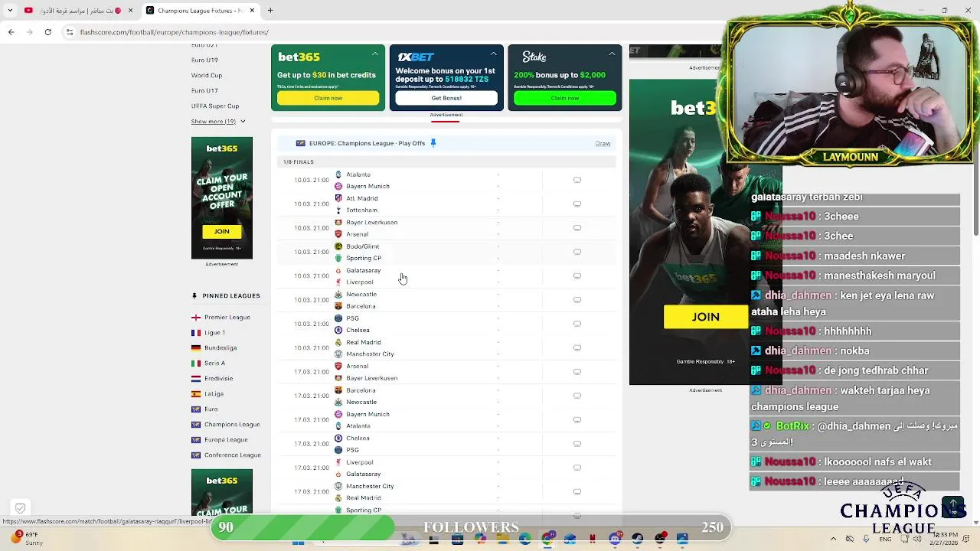
Task: Pin the Champions League Play Offs competition
Action: [433, 143]
